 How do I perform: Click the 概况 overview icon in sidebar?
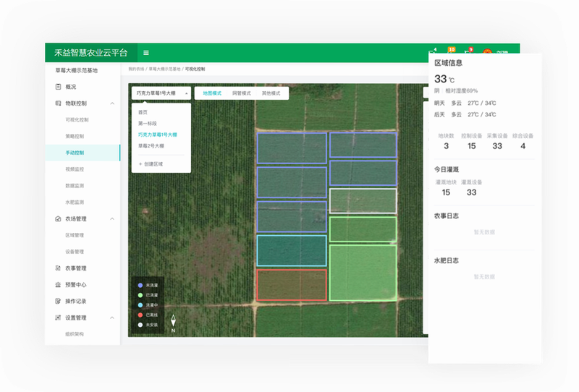[58, 87]
